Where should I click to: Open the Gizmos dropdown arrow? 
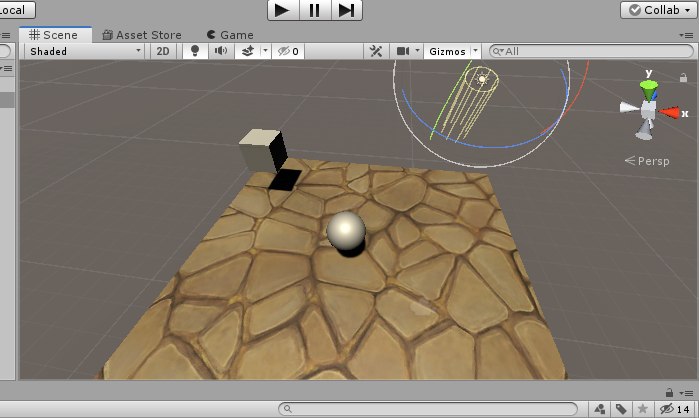[x=475, y=51]
